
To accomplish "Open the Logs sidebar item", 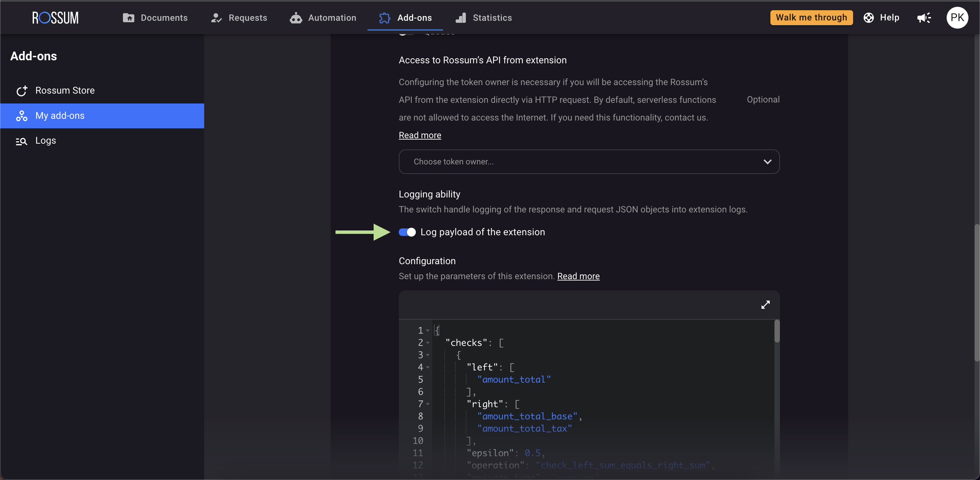I will click(45, 141).
